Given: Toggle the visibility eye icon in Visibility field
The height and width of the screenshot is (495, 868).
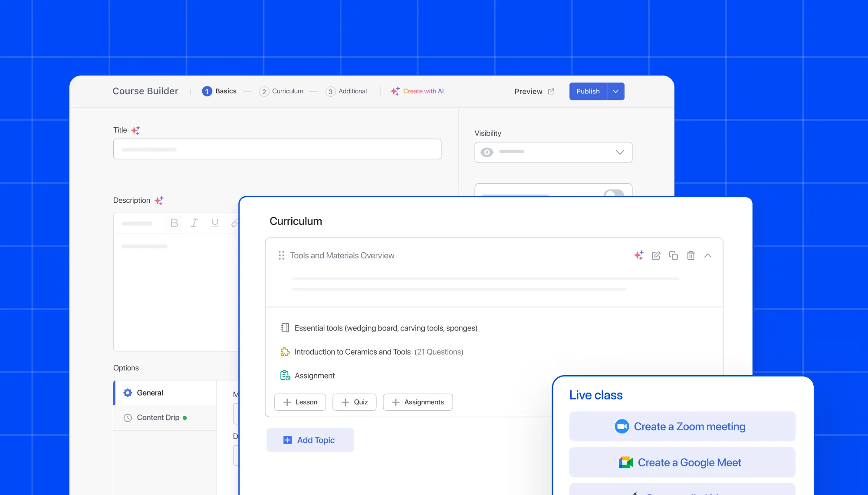Looking at the screenshot, I should (487, 152).
